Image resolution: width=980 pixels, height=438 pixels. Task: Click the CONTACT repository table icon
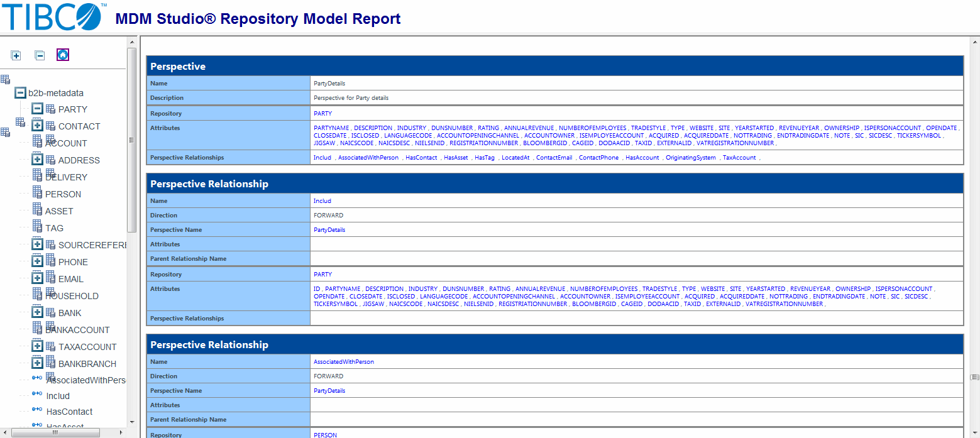[50, 126]
